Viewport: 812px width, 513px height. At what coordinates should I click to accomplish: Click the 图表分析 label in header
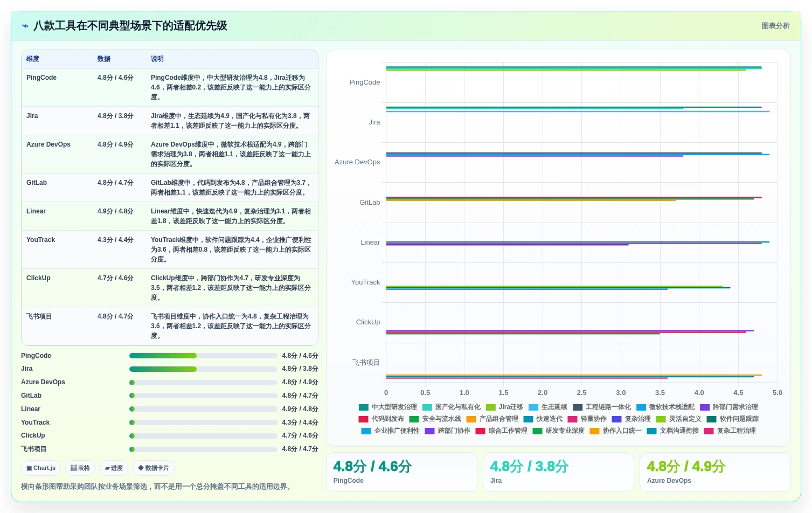coord(775,26)
